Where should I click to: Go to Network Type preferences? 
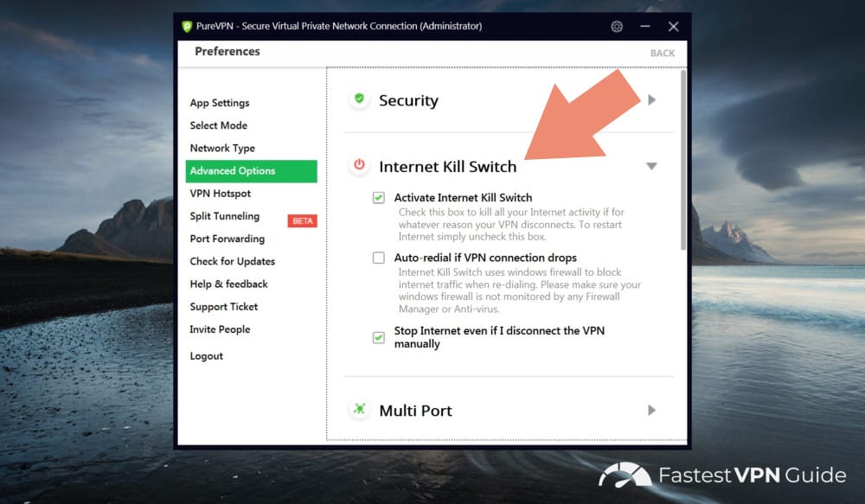pyautogui.click(x=222, y=149)
